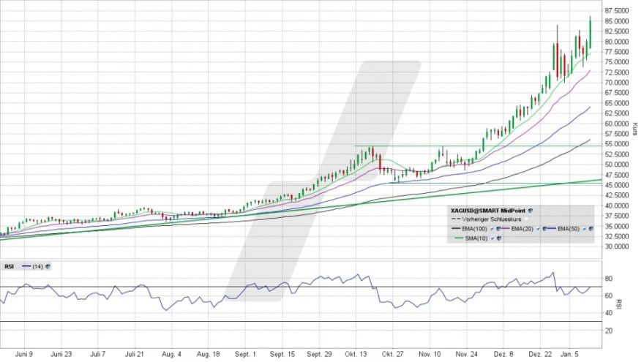Disable the EMA(50) line checkbox
The image size is (644, 362).
584,229
